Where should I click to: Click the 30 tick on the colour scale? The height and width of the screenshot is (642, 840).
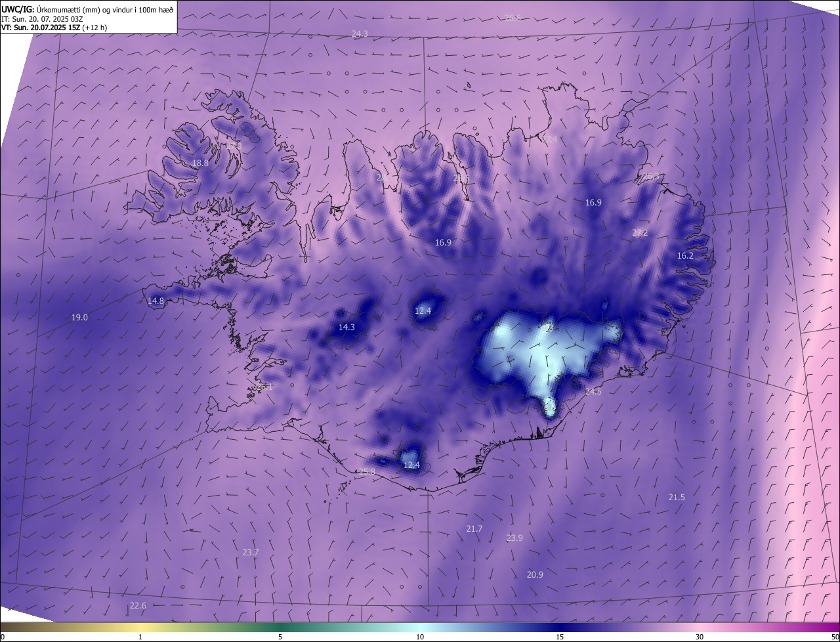[x=700, y=637]
